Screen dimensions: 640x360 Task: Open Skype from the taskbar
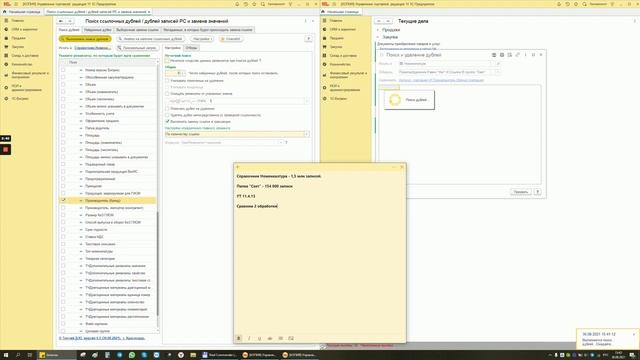(144, 355)
